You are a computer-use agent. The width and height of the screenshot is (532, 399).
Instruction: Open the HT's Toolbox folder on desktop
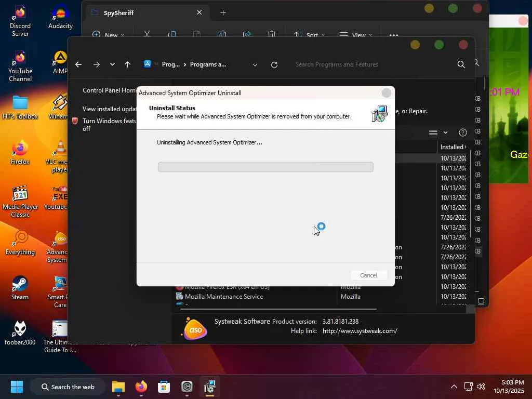(20, 108)
